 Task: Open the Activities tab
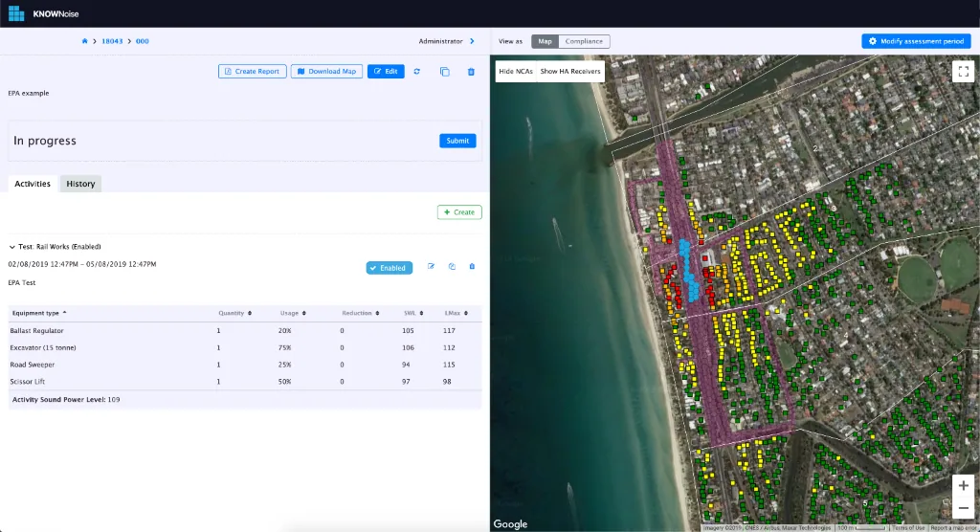33,184
